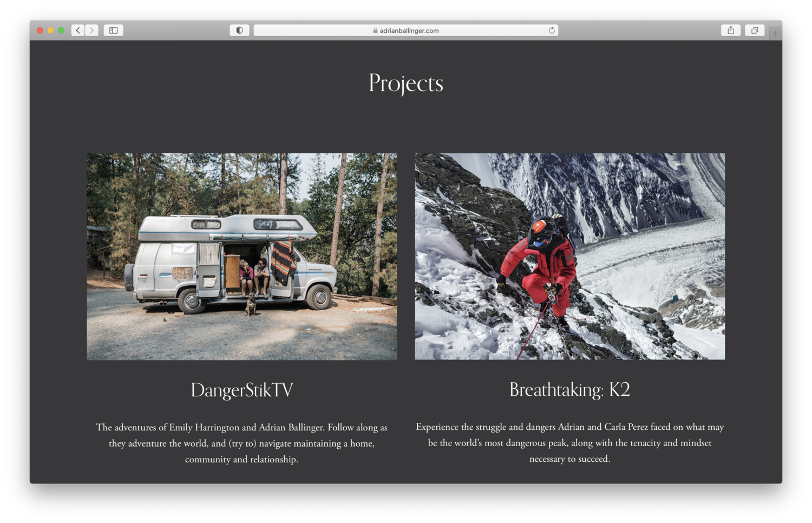Click the lock icon in address bar
This screenshot has height=523, width=812.
click(x=375, y=30)
